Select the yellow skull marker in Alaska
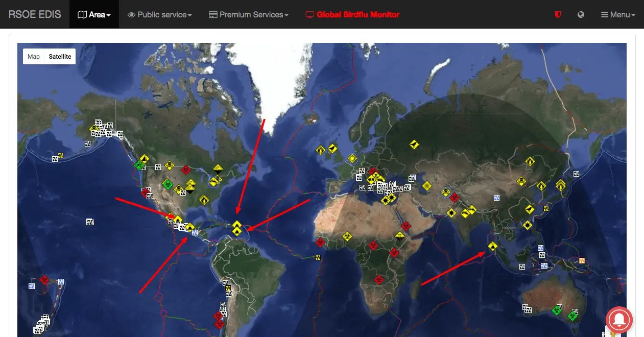The image size is (644, 337). pyautogui.click(x=93, y=128)
